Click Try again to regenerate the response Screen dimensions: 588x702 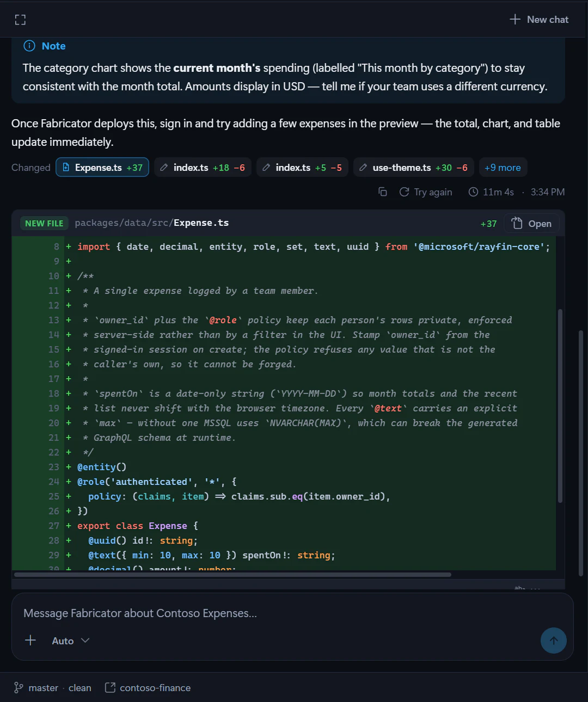(x=426, y=192)
